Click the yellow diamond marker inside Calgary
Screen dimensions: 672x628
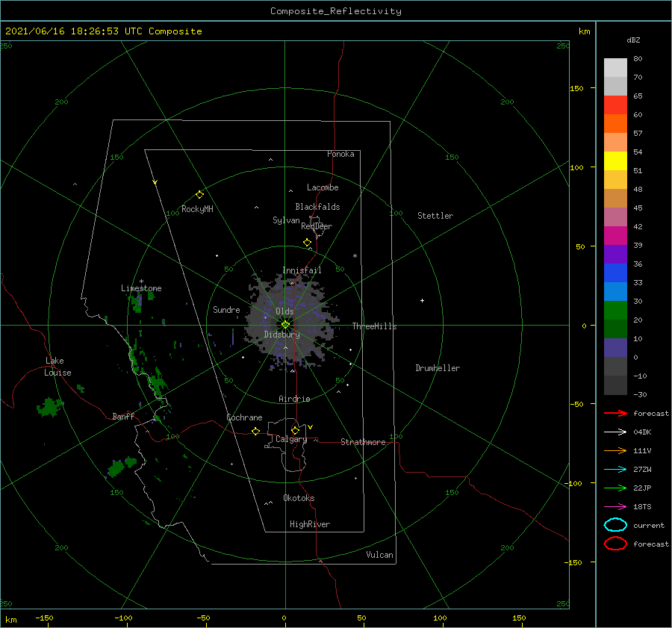(295, 430)
